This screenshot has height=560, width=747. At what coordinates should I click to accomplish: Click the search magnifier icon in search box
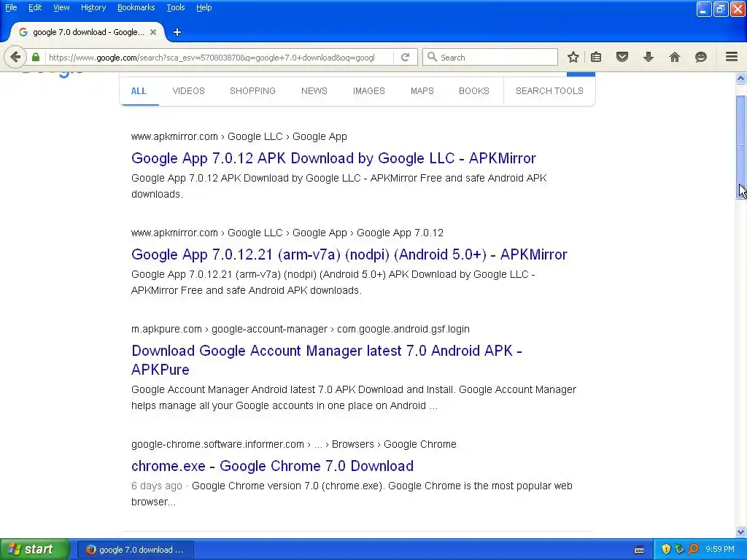pyautogui.click(x=432, y=57)
